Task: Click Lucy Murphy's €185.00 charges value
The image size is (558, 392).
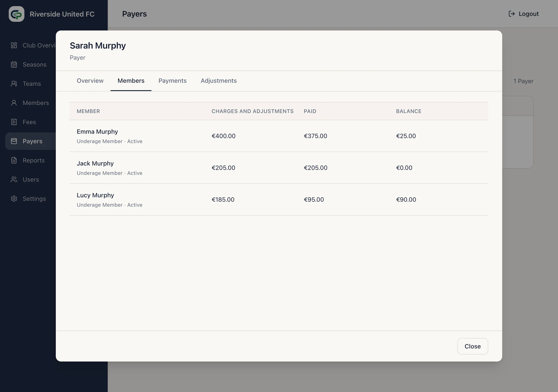Action: 223,200
